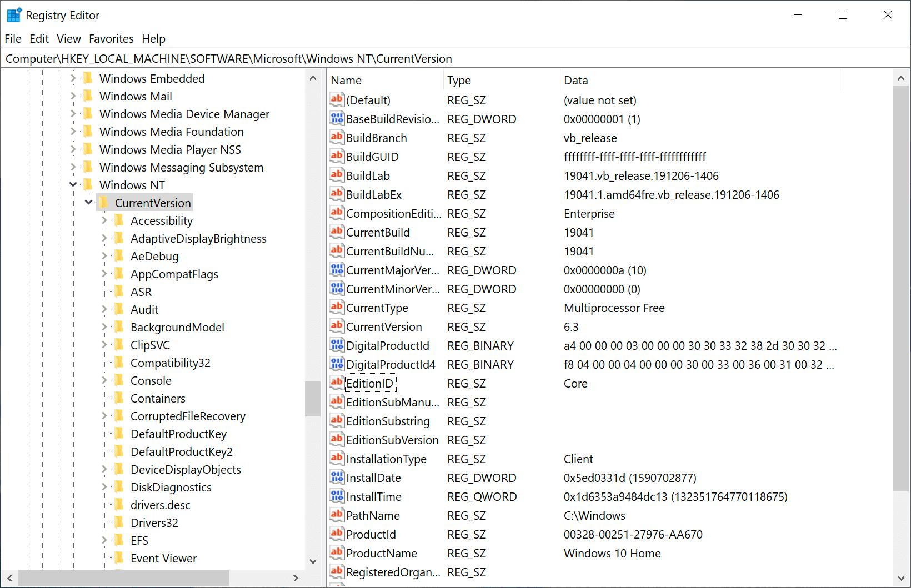
Task: Click the string icon beside BuildBranch
Action: [337, 137]
